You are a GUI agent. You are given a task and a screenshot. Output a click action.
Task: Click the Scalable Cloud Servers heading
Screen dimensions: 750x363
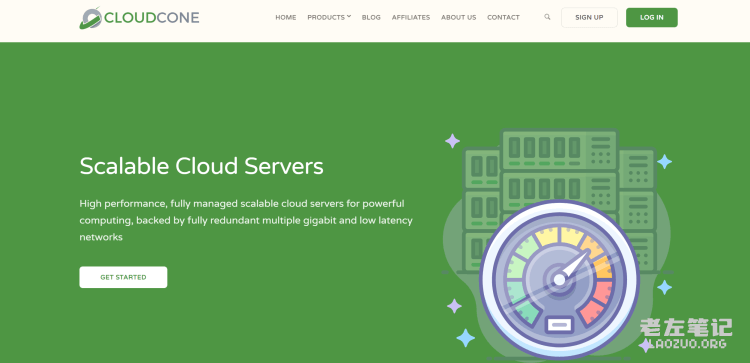point(201,166)
